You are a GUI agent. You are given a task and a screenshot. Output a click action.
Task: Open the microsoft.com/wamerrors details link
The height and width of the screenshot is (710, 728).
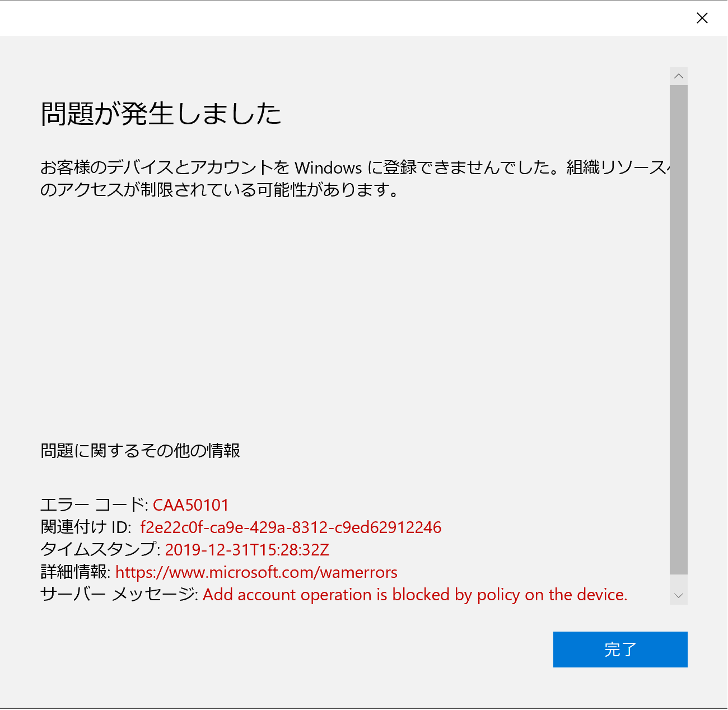point(256,572)
